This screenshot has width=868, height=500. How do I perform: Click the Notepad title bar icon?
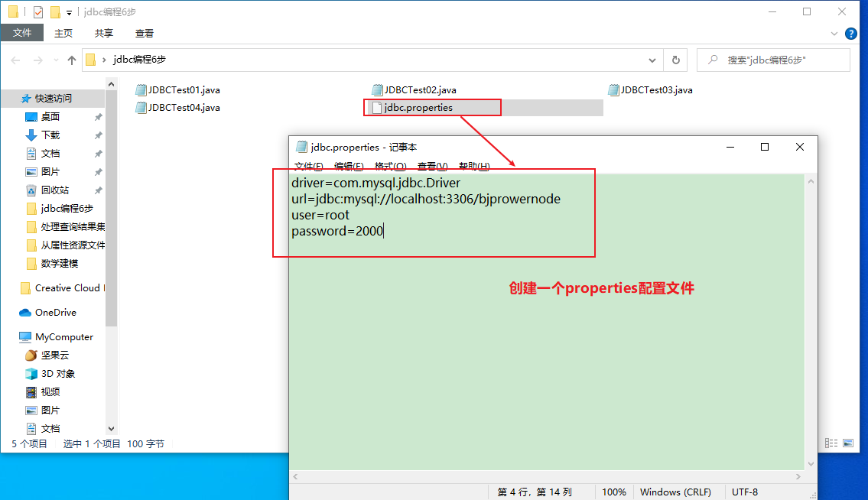pos(301,147)
